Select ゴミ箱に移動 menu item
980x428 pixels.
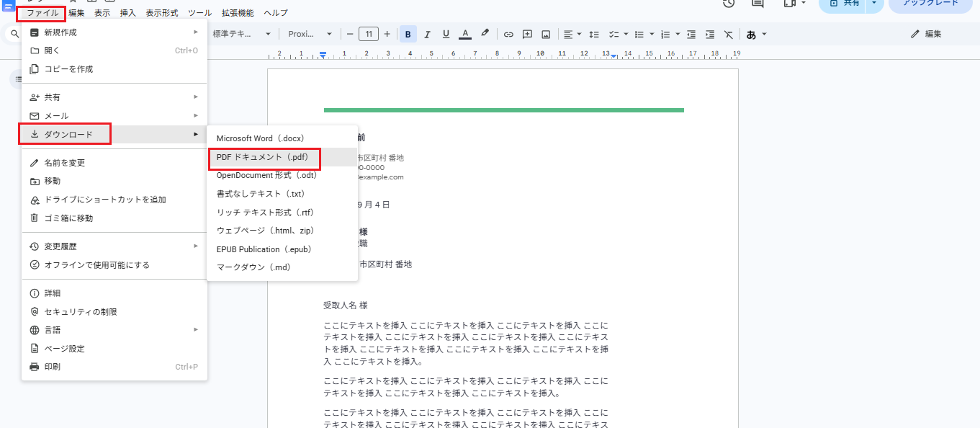tap(114, 218)
